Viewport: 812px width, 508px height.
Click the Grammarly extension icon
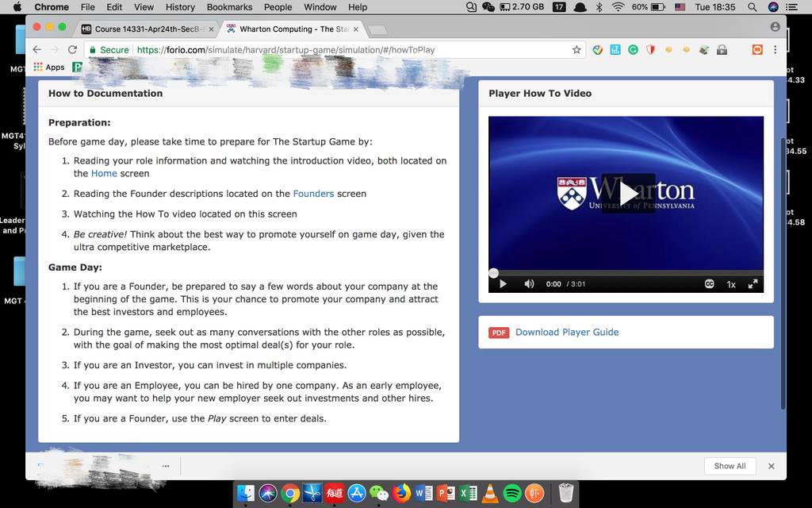(633, 50)
